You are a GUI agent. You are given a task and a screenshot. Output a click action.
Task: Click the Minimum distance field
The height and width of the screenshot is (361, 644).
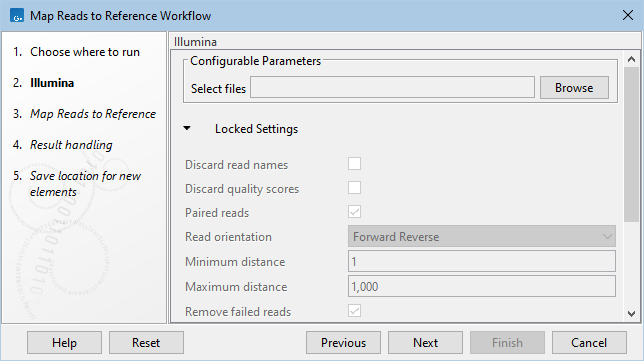(482, 261)
